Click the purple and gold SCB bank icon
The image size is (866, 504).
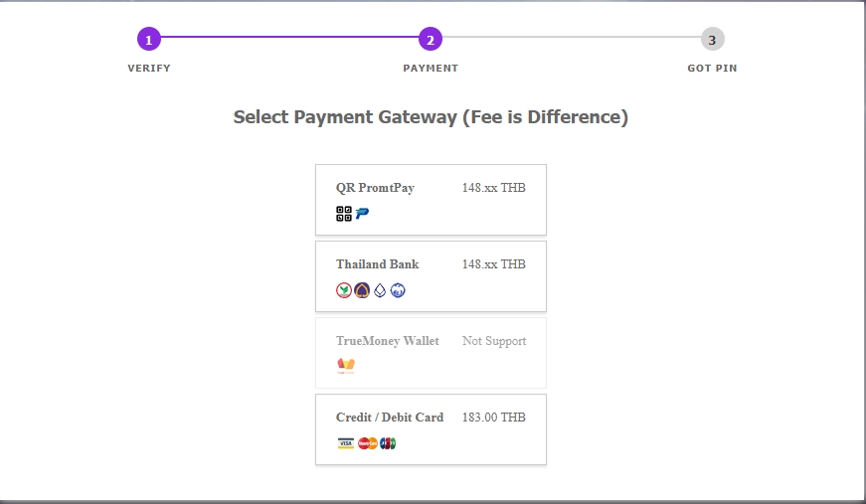[x=362, y=290]
